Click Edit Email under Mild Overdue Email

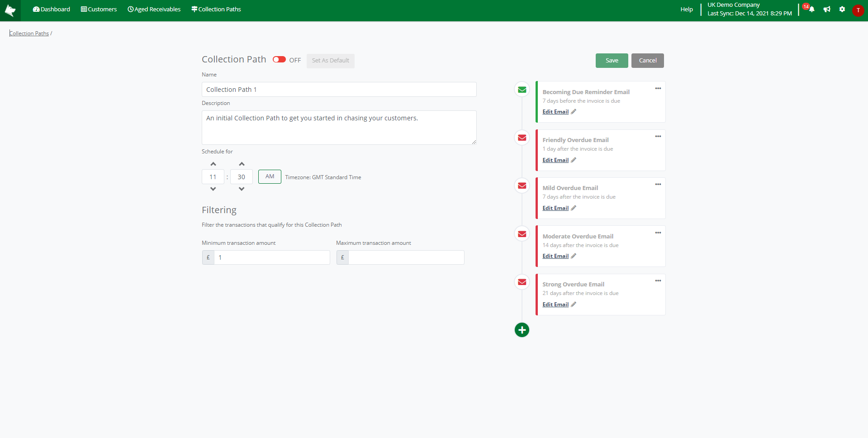tap(555, 208)
